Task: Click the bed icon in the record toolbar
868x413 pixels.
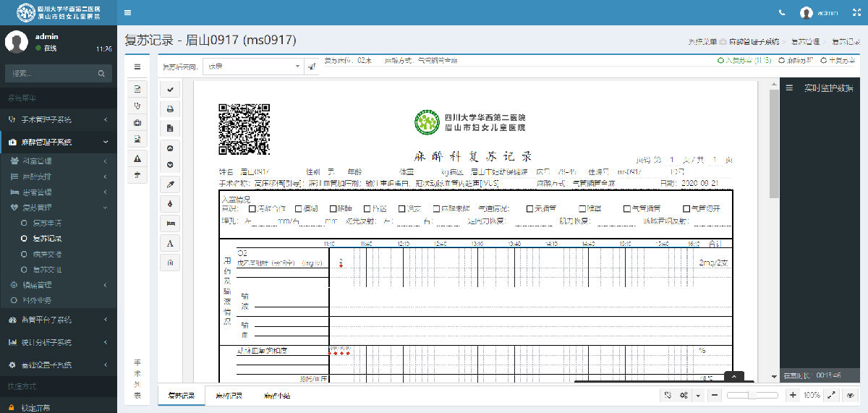Action: coord(170,223)
